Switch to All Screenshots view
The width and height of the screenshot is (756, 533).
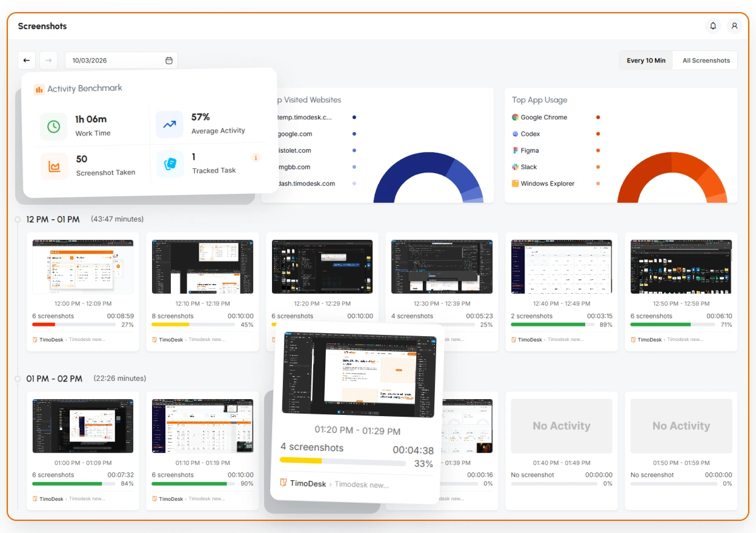coord(706,61)
